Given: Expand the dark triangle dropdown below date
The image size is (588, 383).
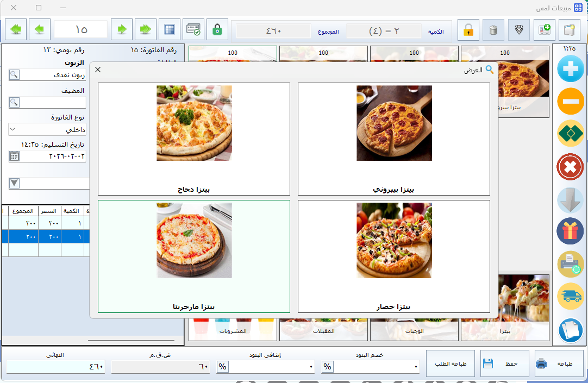Looking at the screenshot, I should (x=14, y=183).
